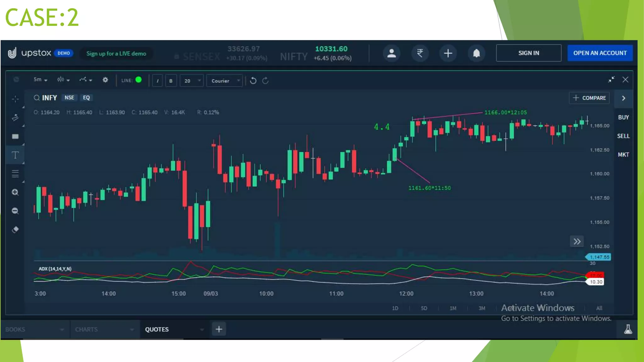Open the notifications bell icon
Screen dimensions: 644x362
(476, 53)
